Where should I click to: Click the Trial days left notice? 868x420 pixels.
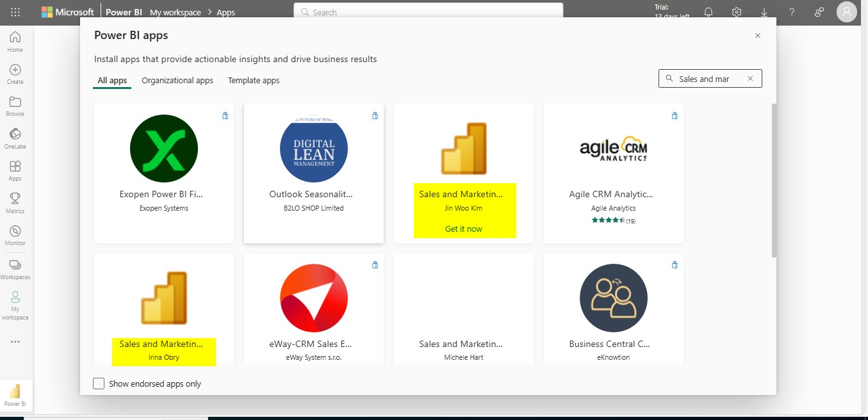pos(671,12)
